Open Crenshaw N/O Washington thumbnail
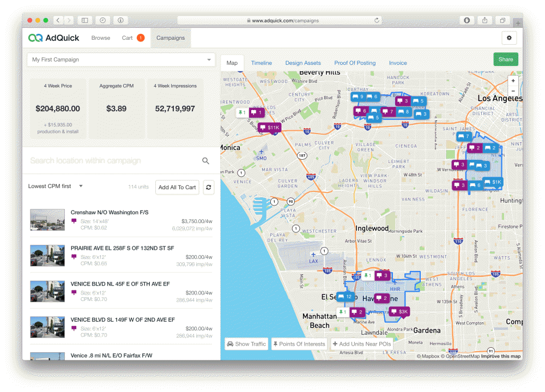 point(47,220)
